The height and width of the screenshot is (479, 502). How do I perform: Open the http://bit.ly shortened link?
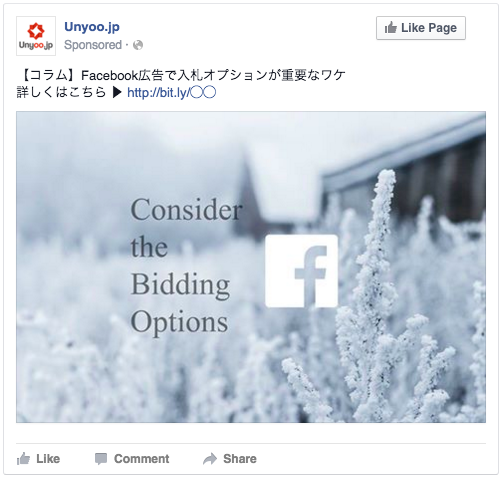coord(172,93)
